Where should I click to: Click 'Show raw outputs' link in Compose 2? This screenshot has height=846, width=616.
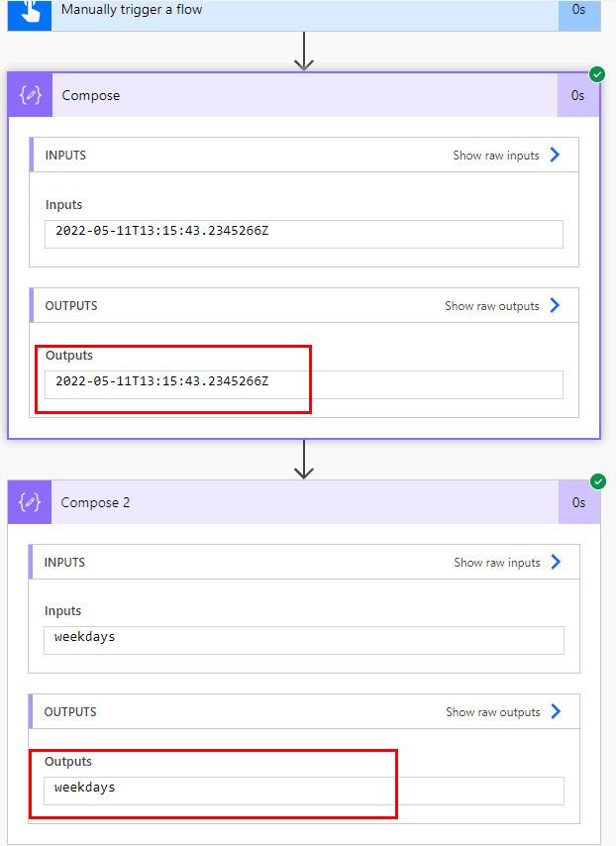click(x=493, y=712)
